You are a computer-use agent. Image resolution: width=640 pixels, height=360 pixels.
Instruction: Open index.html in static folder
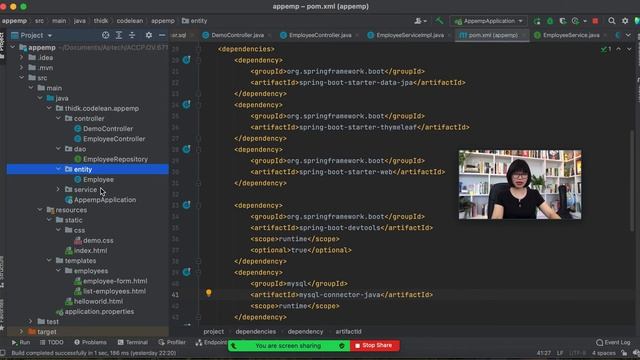(90, 251)
